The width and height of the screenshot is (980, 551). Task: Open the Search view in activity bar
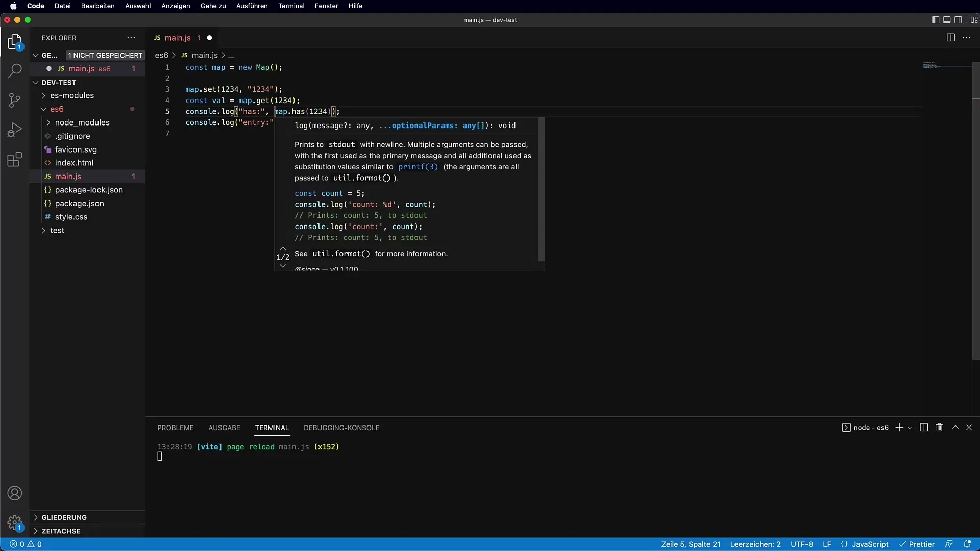click(15, 70)
